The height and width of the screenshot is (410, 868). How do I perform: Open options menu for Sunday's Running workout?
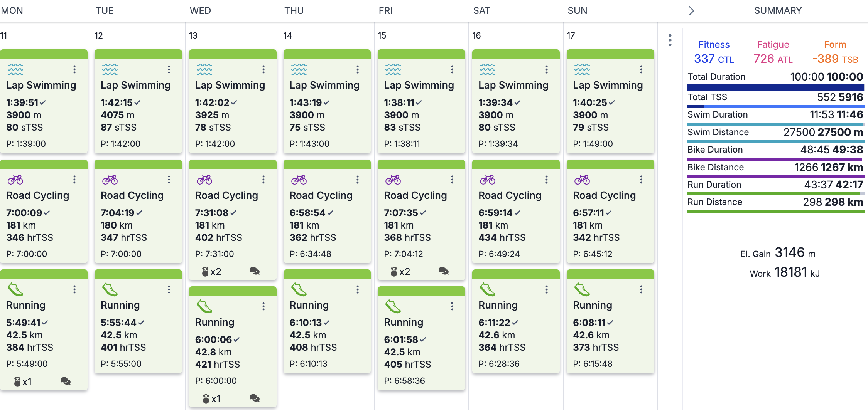pos(641,289)
